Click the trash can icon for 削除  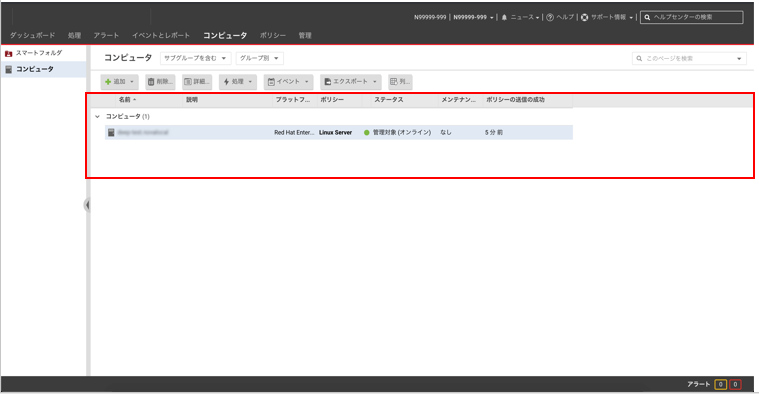coord(151,82)
